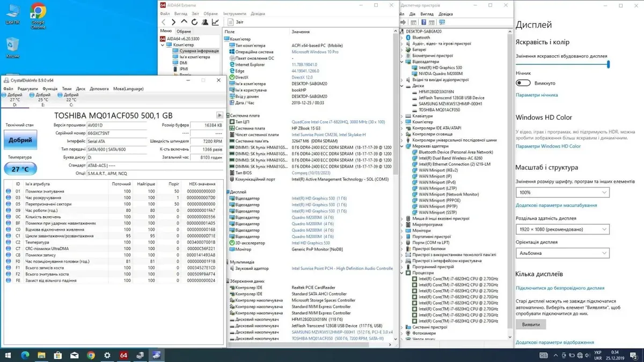The width and height of the screenshot is (644, 362).
Task: Open the display scale 100% dropdown
Action: [x=562, y=192]
